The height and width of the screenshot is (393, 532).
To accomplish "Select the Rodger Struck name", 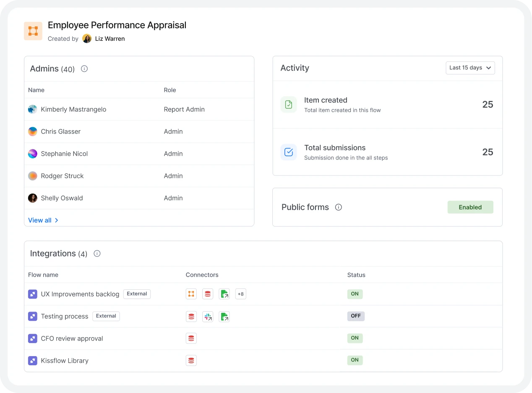I will click(x=62, y=176).
